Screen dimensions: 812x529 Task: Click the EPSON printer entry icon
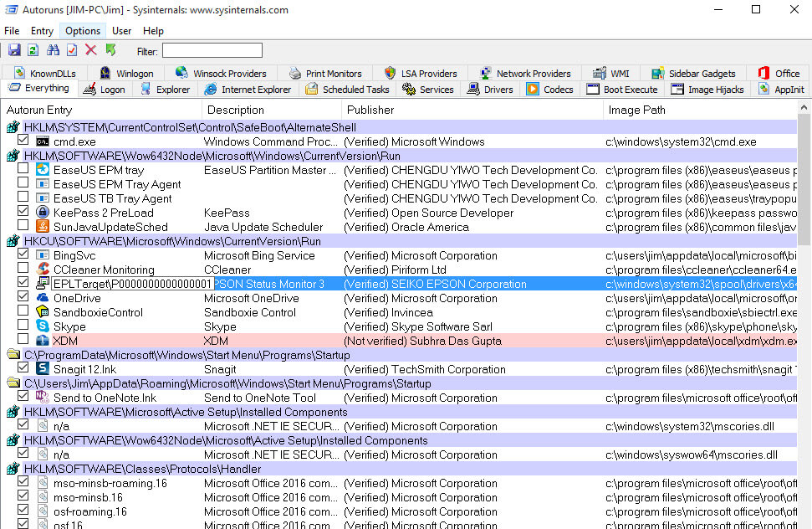(x=43, y=283)
